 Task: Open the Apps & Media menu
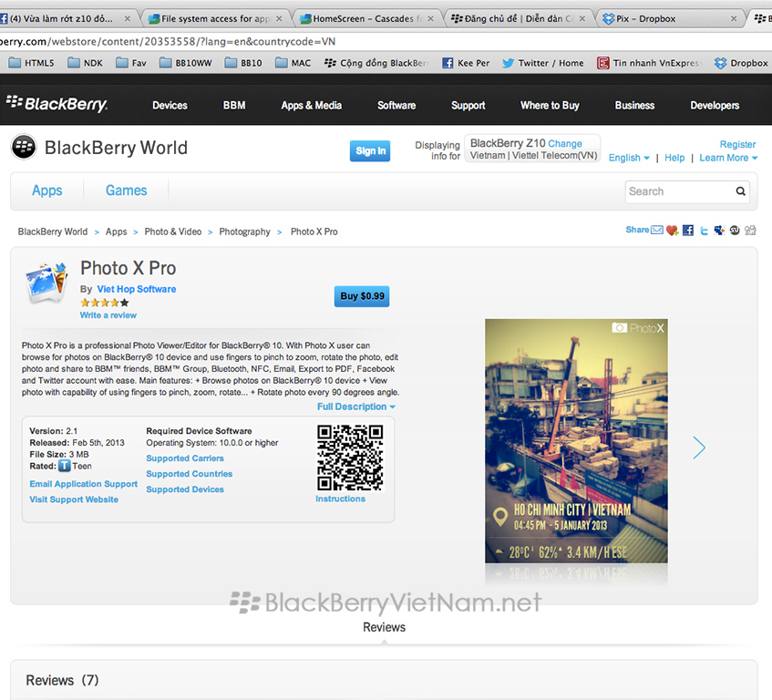tap(311, 106)
